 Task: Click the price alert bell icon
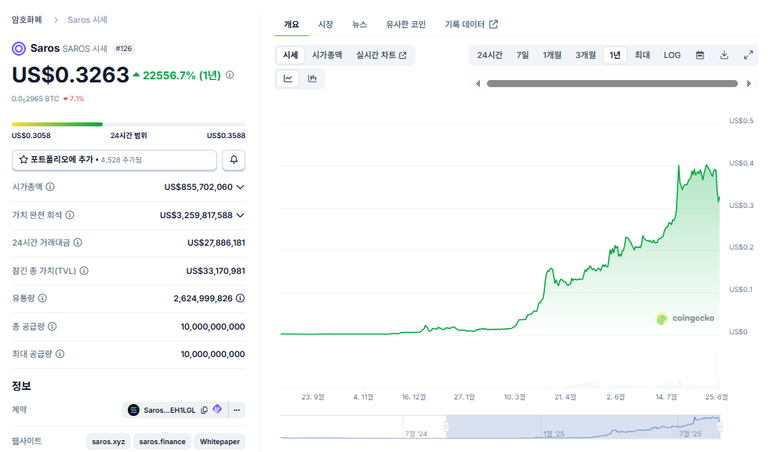point(234,160)
